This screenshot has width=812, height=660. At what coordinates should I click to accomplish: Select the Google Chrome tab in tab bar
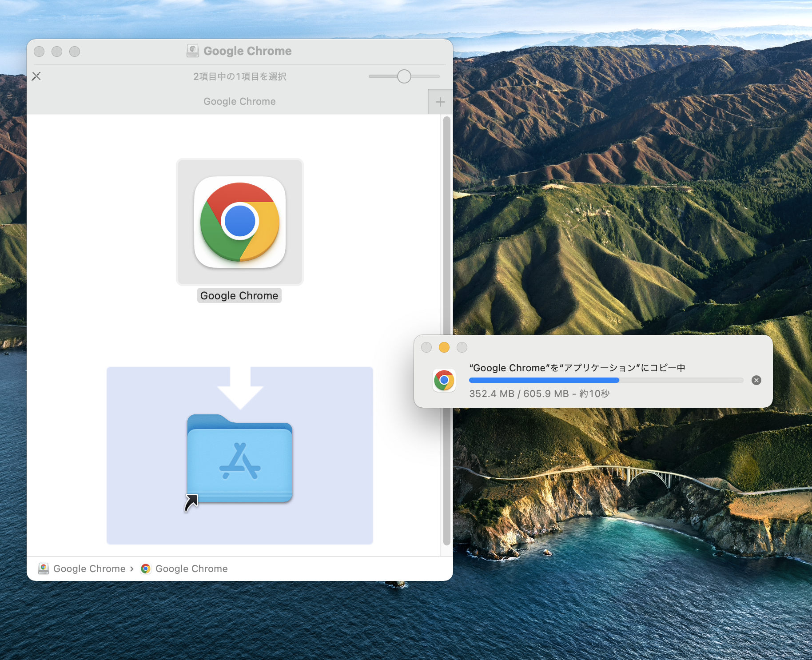tap(239, 102)
